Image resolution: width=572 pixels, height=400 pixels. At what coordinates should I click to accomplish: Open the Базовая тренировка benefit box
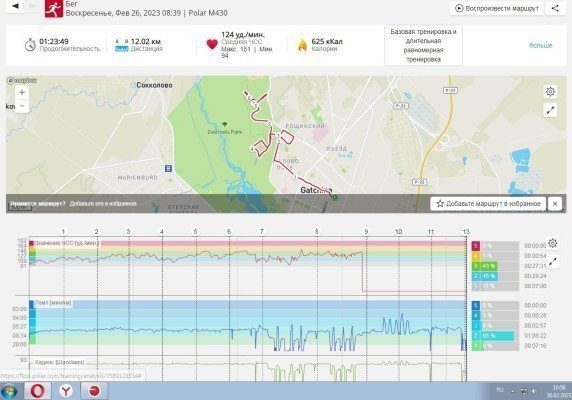423,45
